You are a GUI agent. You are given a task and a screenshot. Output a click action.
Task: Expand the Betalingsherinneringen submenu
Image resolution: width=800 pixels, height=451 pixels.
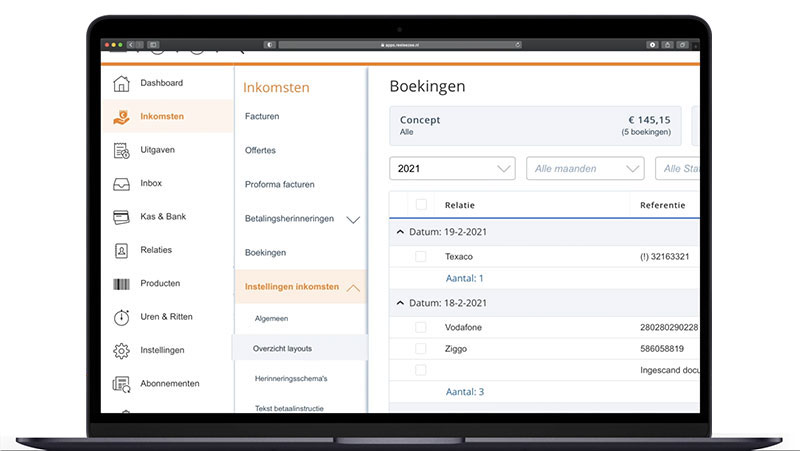click(x=352, y=219)
